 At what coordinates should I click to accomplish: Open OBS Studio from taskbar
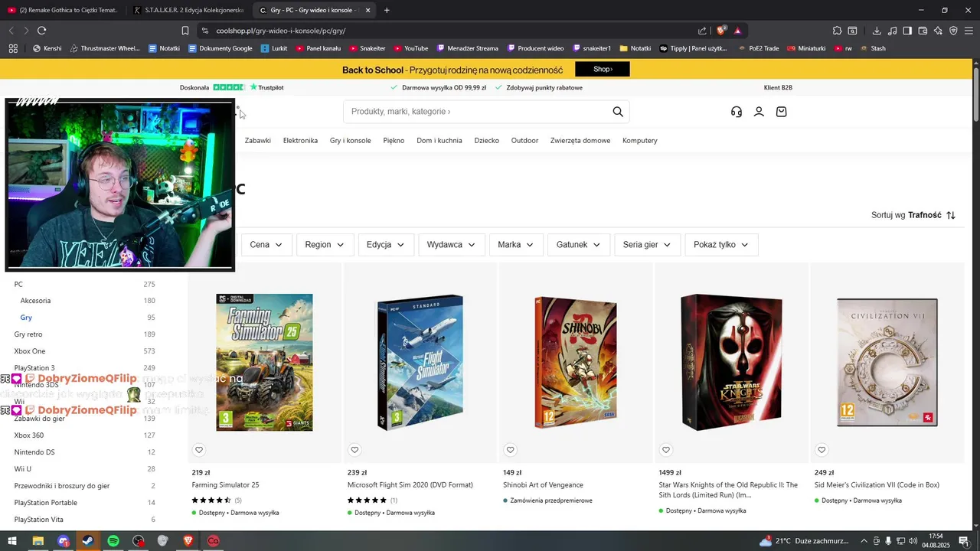click(138, 541)
